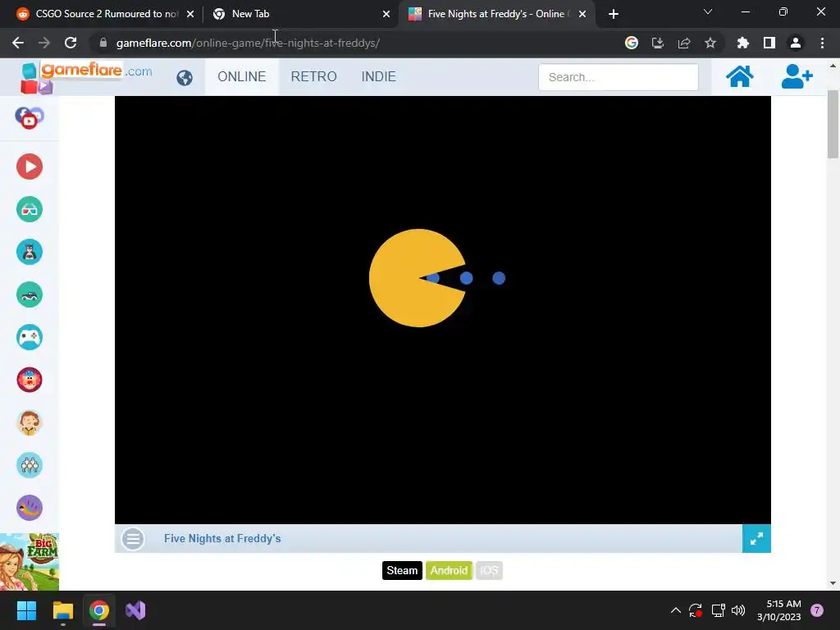
Task: Click the Chrome taskbar icon
Action: (99, 610)
